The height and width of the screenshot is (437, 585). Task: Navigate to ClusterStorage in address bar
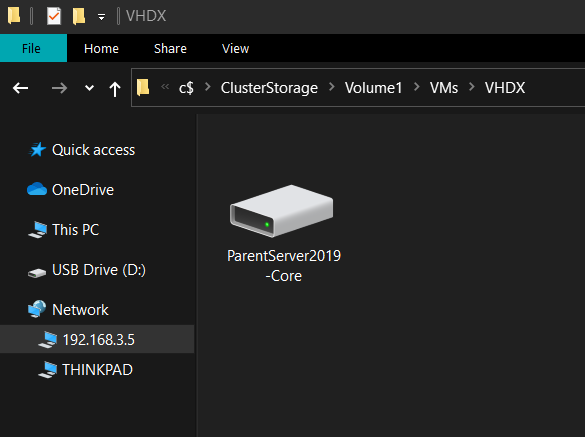269,88
